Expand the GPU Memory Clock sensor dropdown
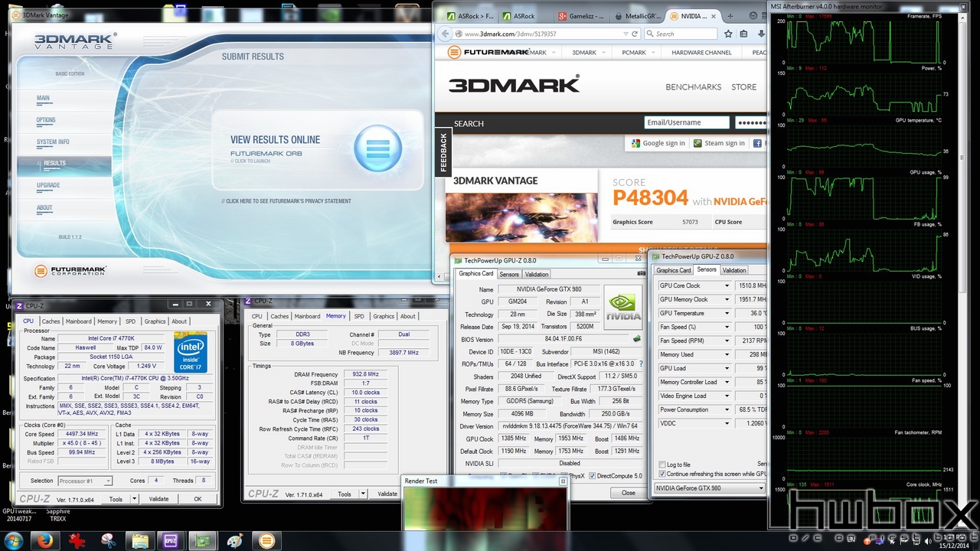The height and width of the screenshot is (551, 980). pyautogui.click(x=727, y=299)
